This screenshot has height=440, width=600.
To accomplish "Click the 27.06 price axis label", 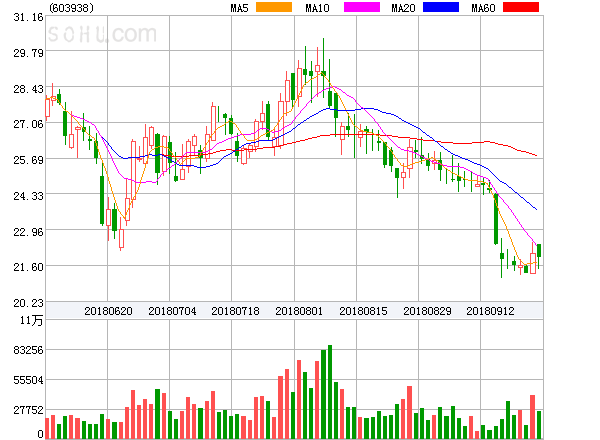I will point(28,124).
